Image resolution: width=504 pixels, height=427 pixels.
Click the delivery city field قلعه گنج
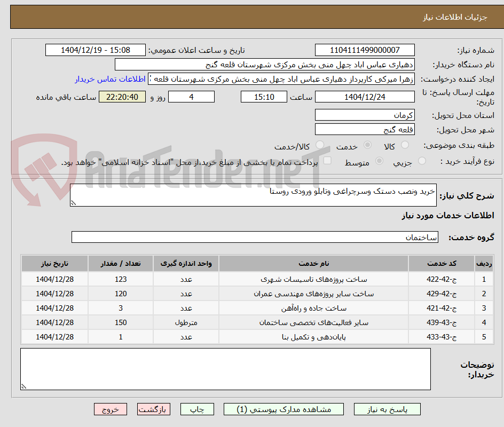click(365, 130)
